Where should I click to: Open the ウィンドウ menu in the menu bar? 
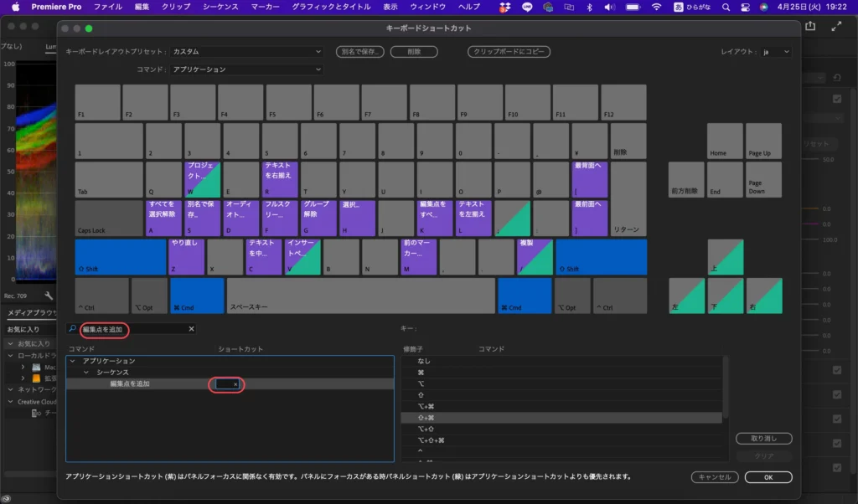tap(427, 7)
